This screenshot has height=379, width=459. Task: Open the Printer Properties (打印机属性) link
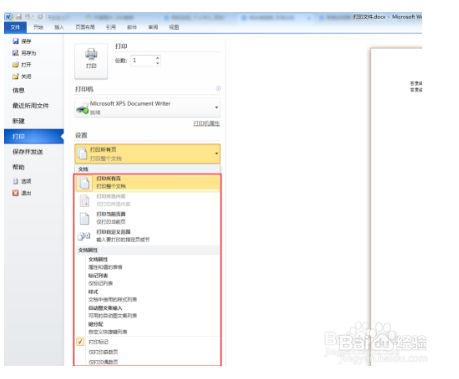(x=206, y=123)
